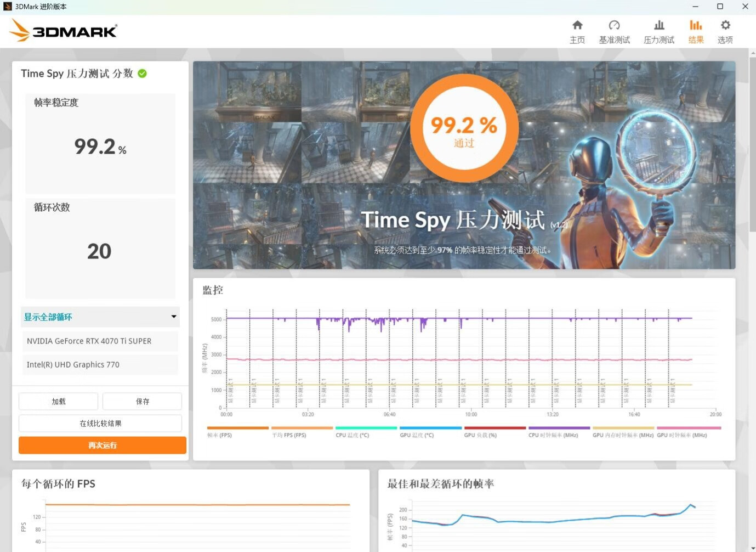Click the 保存 save button
756x552 pixels.
142,402
